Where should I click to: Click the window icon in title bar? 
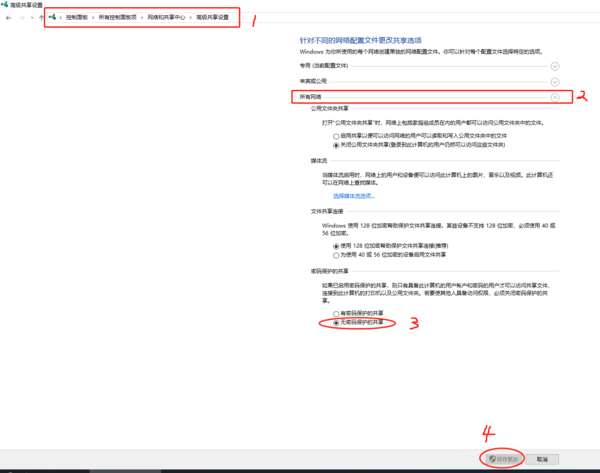[x=4, y=5]
